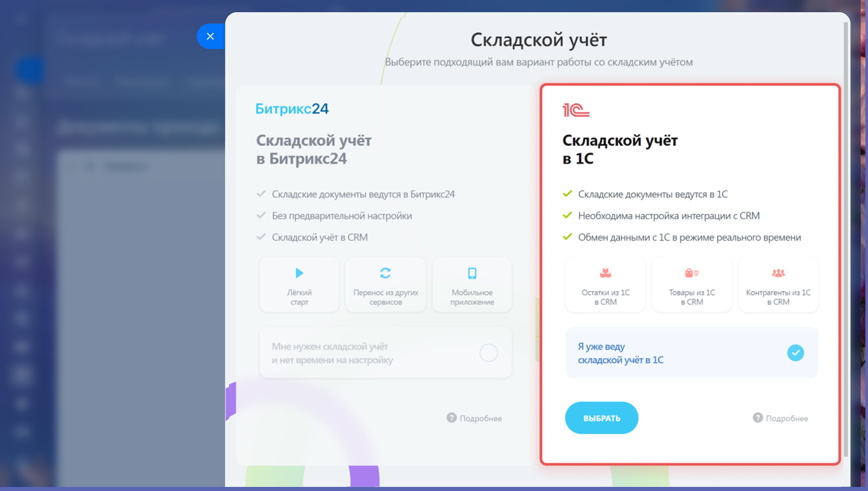Click text Обмен данными с 1С в режиме реального времени

pos(689,237)
